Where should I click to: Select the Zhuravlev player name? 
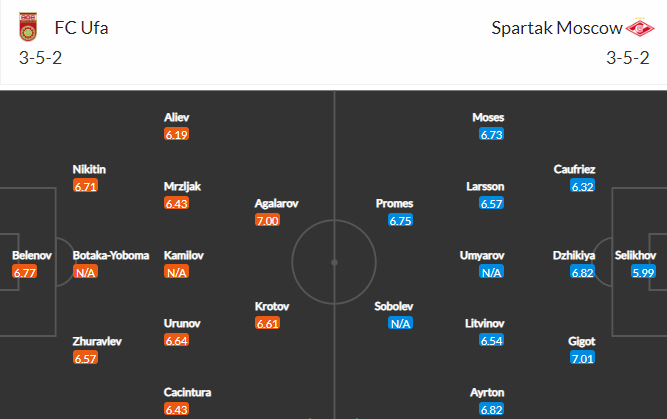[x=97, y=341]
